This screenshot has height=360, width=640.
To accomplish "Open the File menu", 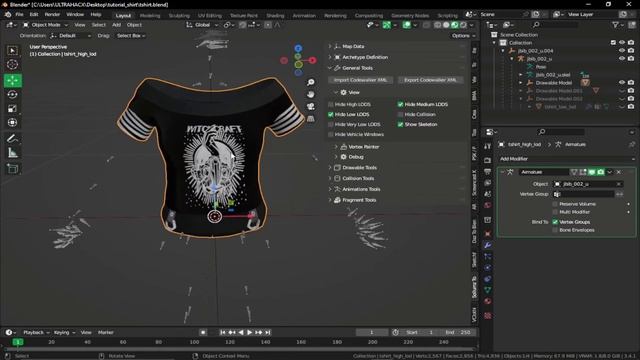I will [x=19, y=14].
